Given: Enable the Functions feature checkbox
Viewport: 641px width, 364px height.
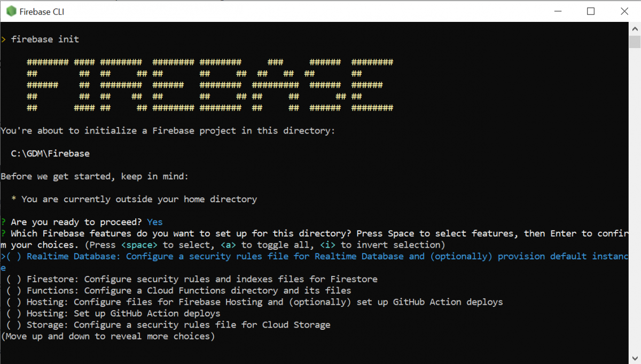Looking at the screenshot, I should click(14, 290).
